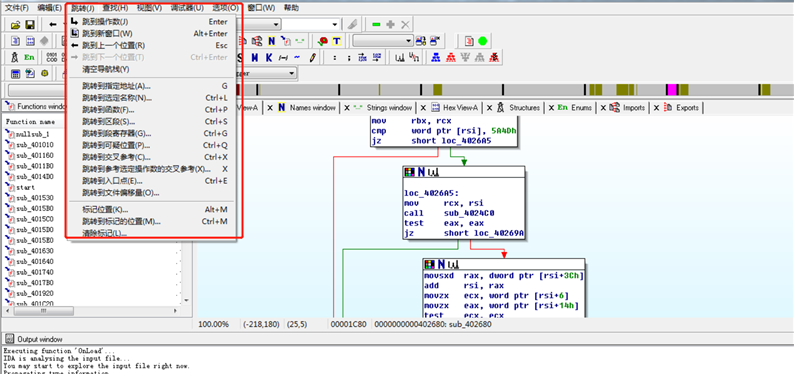Choose 标记位置(K)... menu entry

(151, 210)
